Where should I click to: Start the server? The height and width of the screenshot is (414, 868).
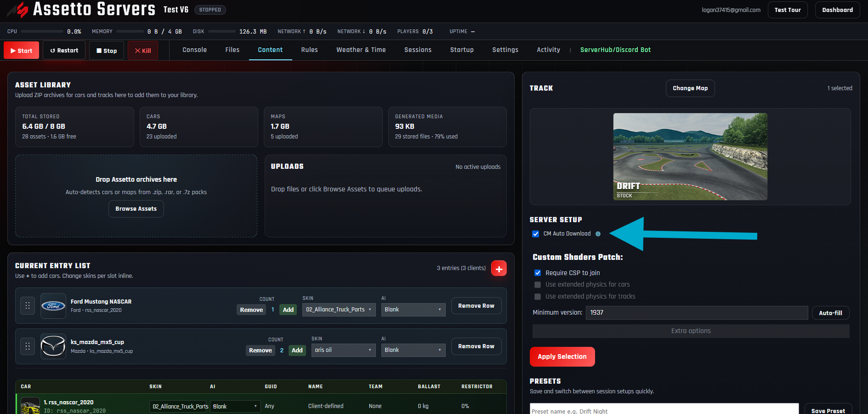[21, 50]
